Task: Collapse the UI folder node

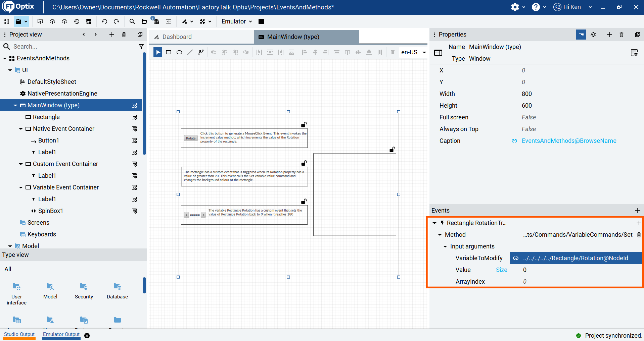Action: (10, 70)
